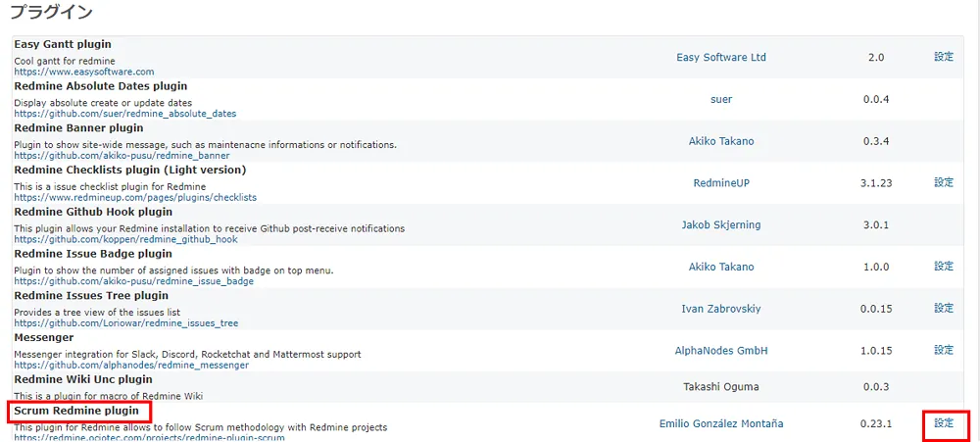The image size is (980, 442).
Task: Open the akiko-pusu/redmine_issue_badge GitHub link
Action: pos(133,281)
